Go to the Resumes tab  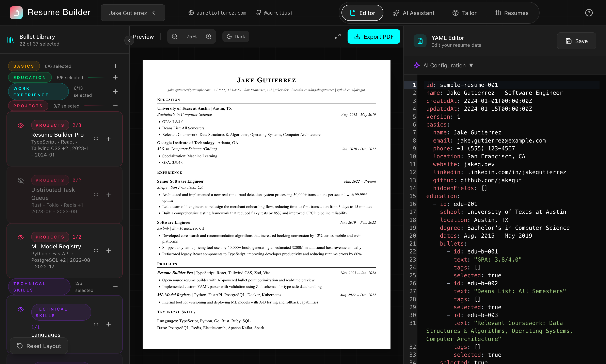tap(511, 13)
